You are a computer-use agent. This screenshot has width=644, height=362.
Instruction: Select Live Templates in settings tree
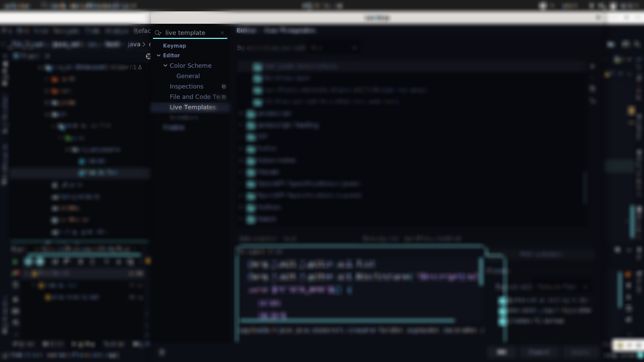coord(192,107)
